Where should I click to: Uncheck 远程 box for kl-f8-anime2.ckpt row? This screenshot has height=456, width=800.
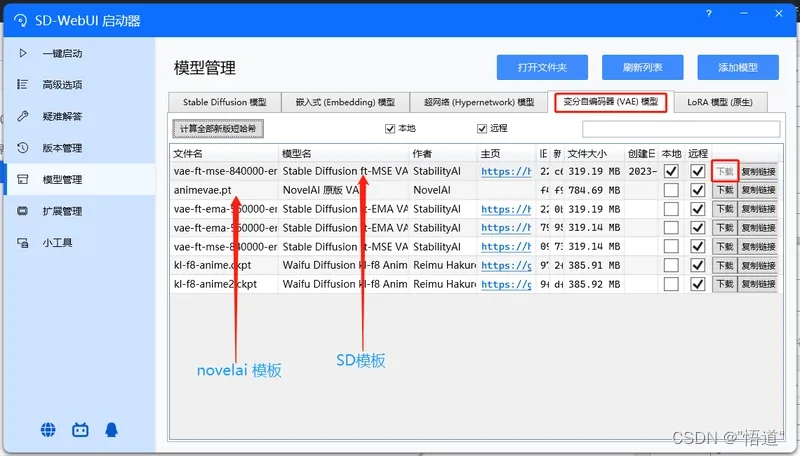click(697, 284)
